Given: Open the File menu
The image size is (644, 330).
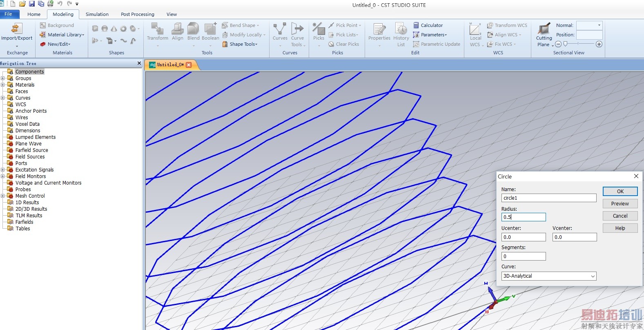Looking at the screenshot, I should pos(10,14).
